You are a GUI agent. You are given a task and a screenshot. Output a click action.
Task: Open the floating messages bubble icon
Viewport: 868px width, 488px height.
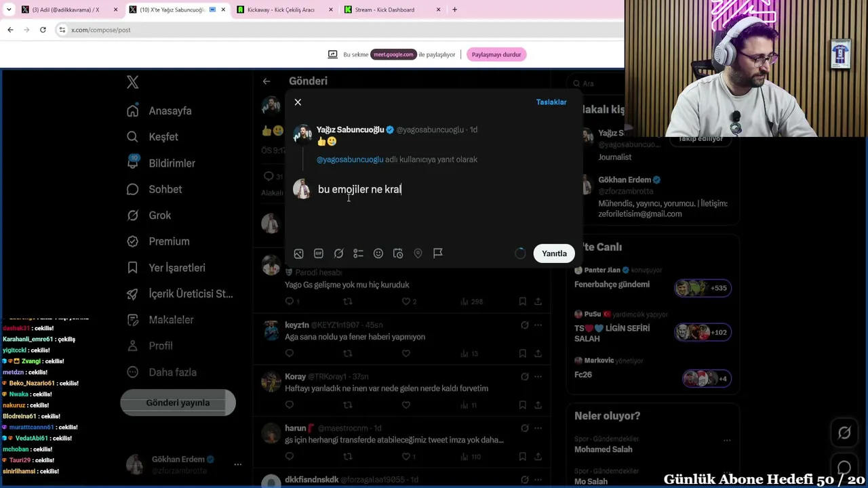click(x=844, y=468)
